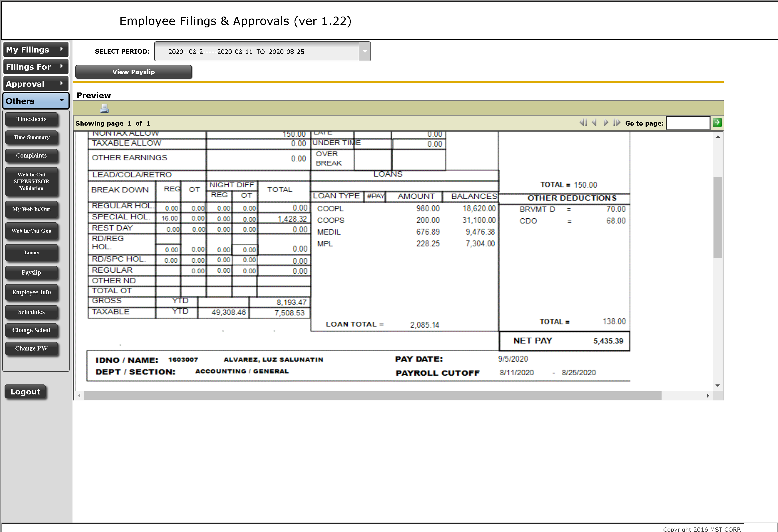778x532 pixels.
Task: Open Change PW page
Action: (31, 348)
